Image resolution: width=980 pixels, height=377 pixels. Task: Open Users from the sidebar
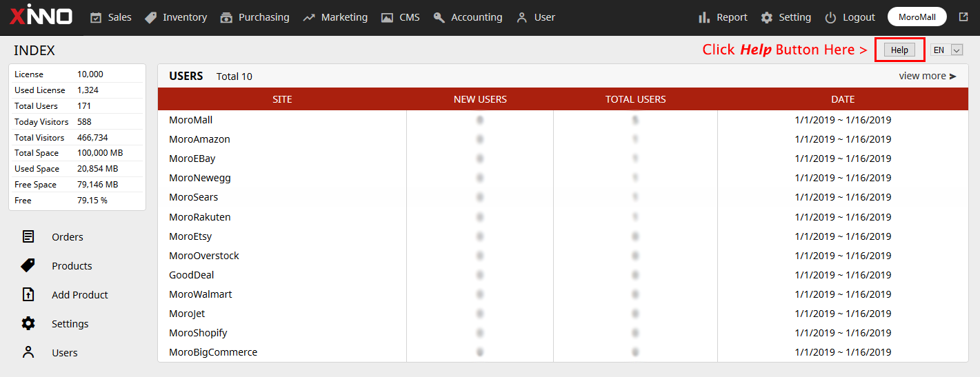(x=65, y=352)
